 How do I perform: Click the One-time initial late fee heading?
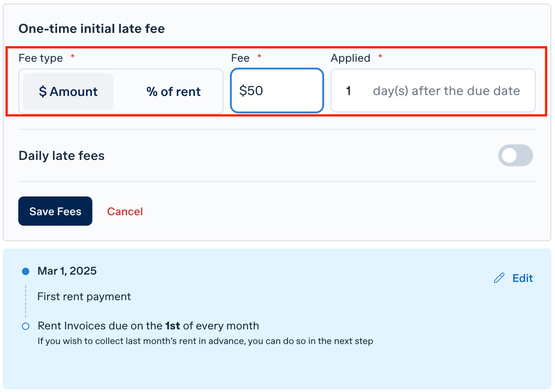[x=91, y=29]
